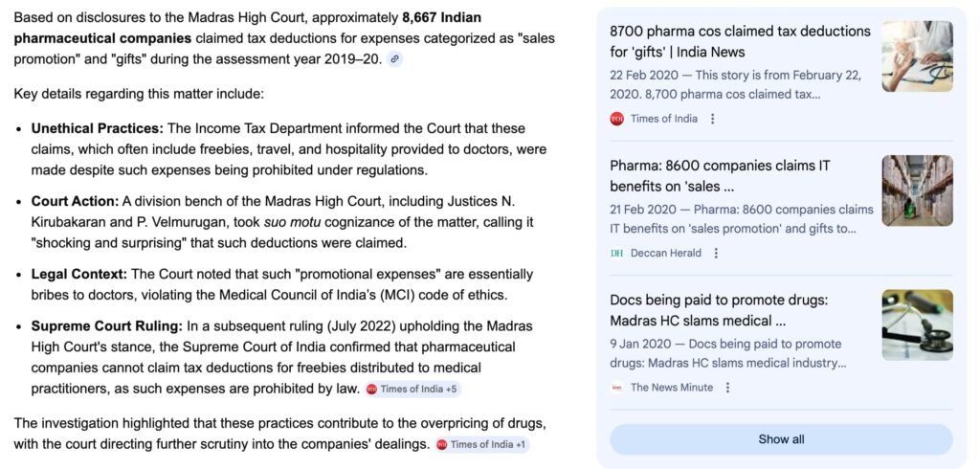This screenshot has width=980, height=469.
Task: Click the 9 Jan 2020 story snippet
Action: 727,353
